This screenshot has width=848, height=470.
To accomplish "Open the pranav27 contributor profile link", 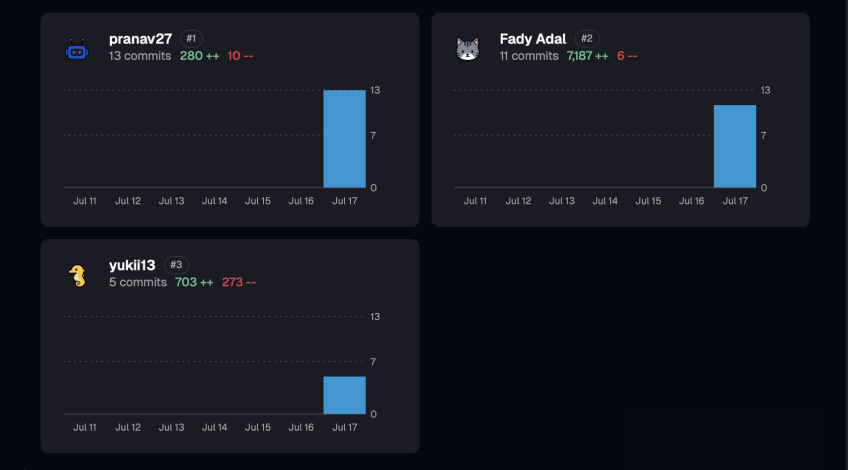I will [140, 39].
